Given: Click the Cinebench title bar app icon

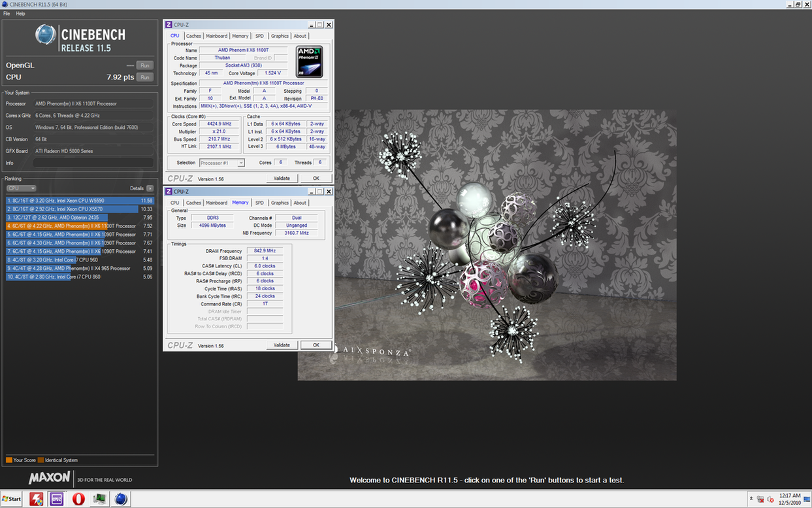Looking at the screenshot, I should coord(5,5).
